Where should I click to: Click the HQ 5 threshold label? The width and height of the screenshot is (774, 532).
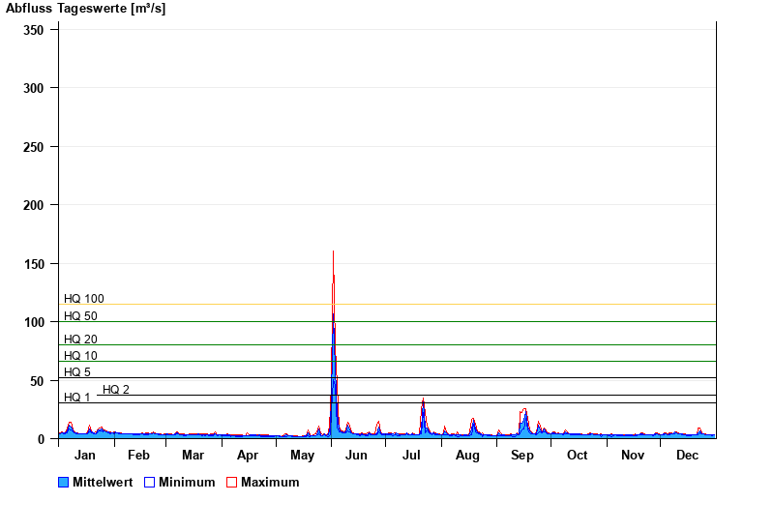tap(77, 372)
